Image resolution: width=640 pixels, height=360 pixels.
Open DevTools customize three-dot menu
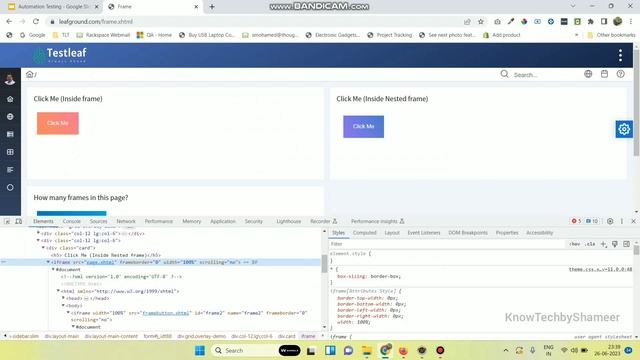pyautogui.click(x=622, y=221)
